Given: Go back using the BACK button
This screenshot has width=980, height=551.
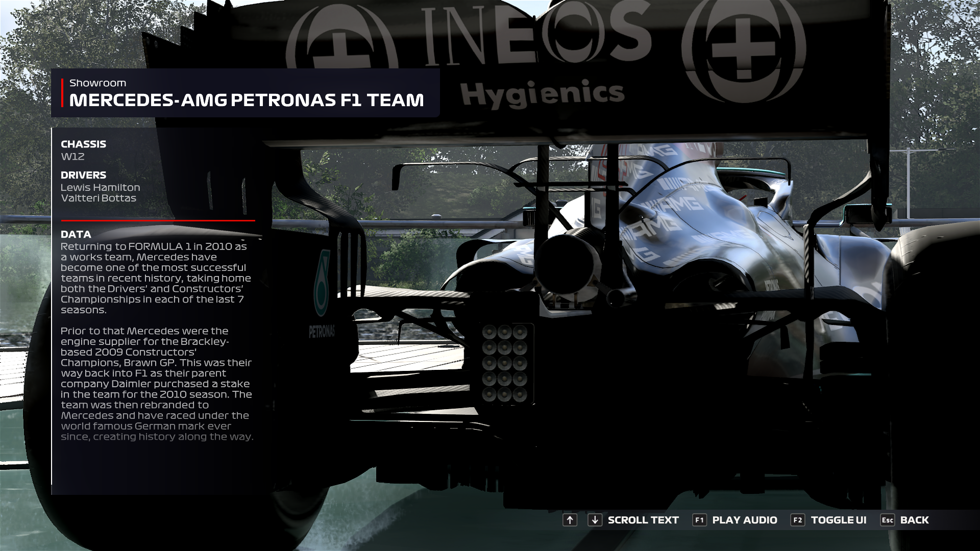Looking at the screenshot, I should click(x=915, y=520).
